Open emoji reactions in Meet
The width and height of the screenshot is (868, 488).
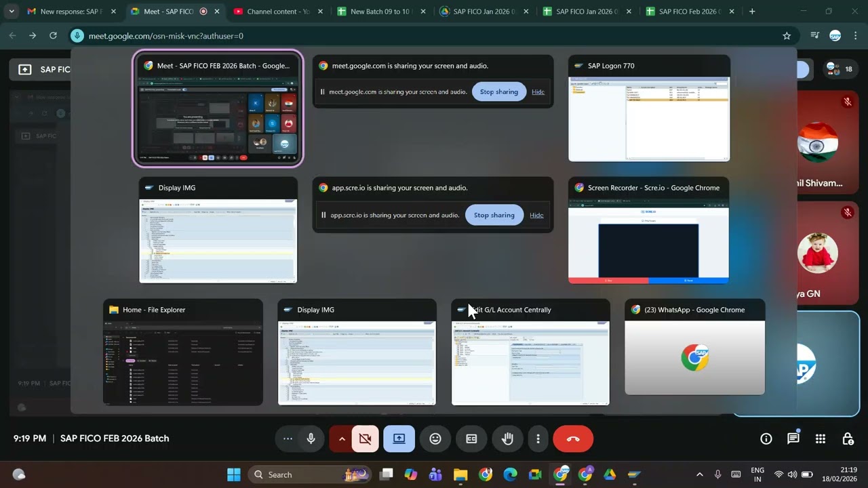pos(435,439)
